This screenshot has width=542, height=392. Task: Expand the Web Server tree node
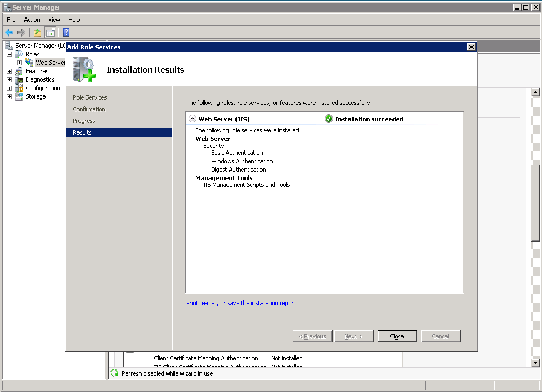[19, 63]
